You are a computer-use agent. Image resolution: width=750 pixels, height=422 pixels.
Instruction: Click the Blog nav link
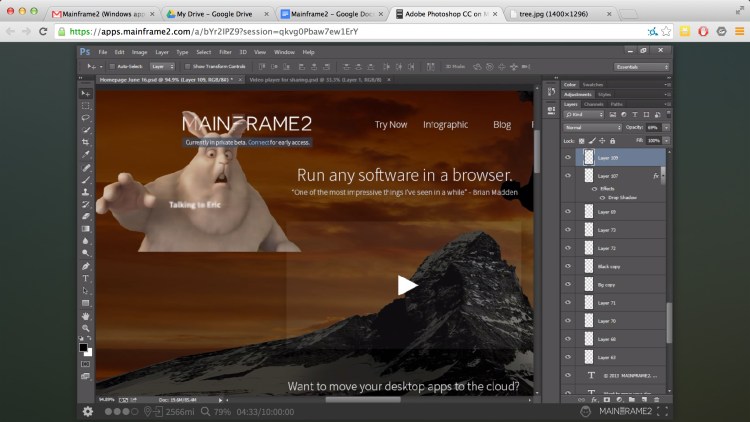(502, 124)
